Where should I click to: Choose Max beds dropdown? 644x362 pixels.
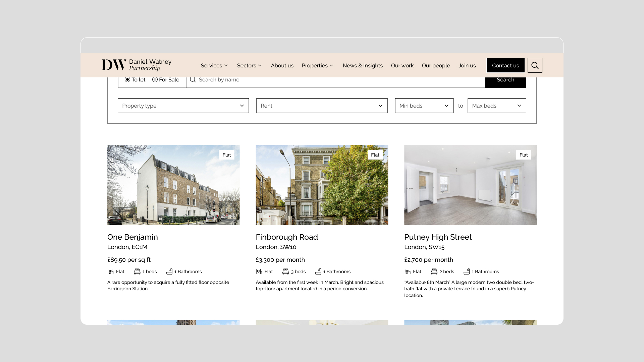point(496,106)
